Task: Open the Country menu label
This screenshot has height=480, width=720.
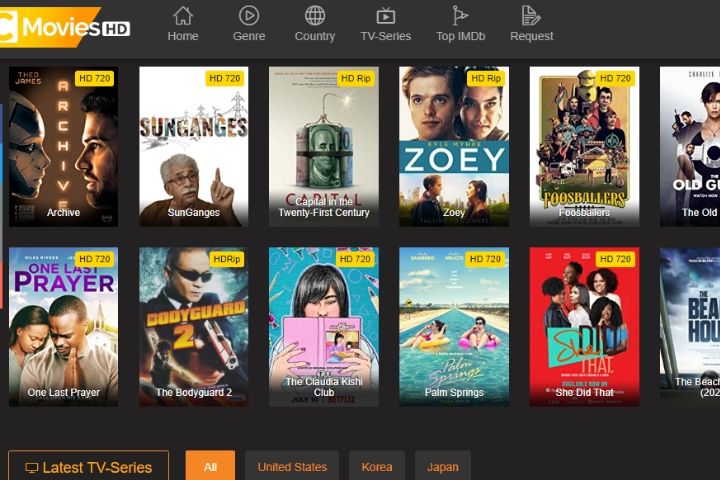Action: point(315,36)
